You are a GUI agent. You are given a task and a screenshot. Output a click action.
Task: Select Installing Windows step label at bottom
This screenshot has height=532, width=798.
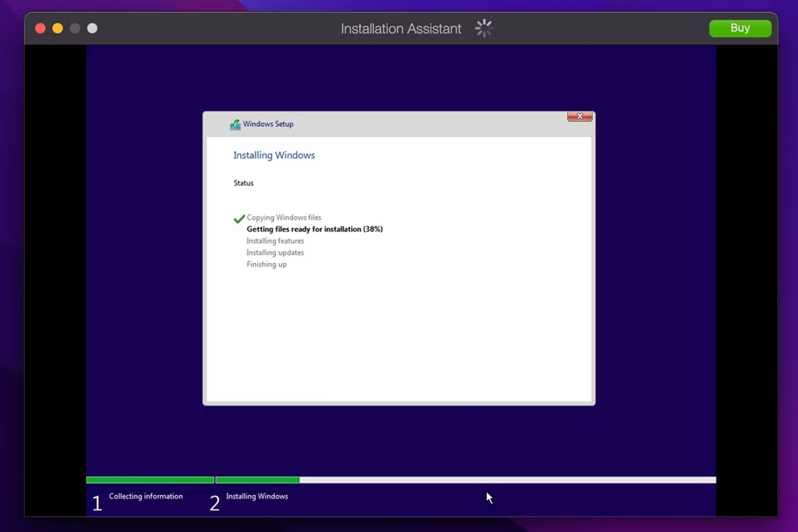[x=257, y=496]
